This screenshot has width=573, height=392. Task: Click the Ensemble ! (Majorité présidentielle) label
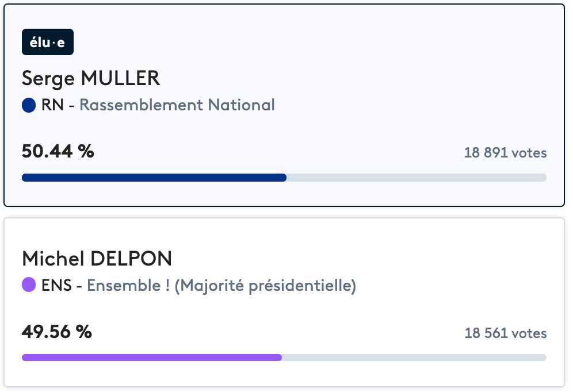tap(221, 285)
